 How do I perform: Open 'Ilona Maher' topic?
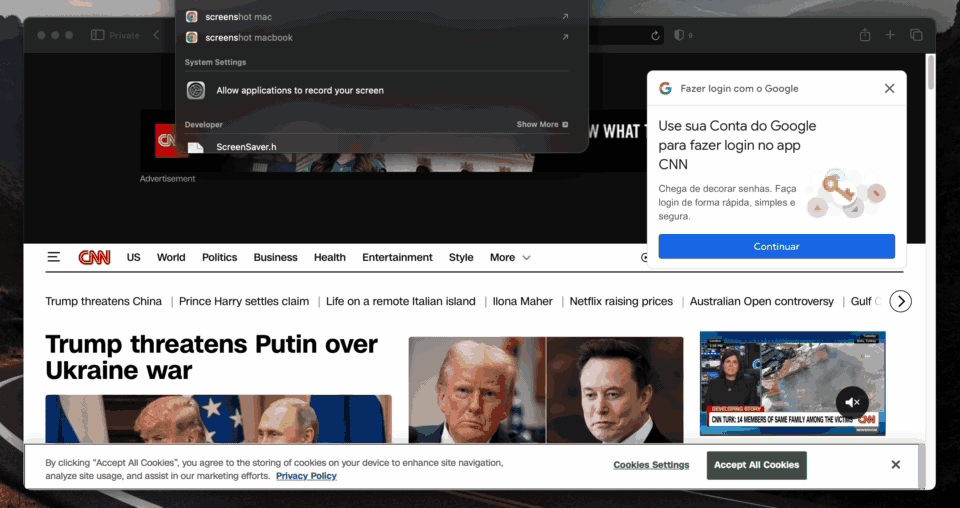coord(522,301)
